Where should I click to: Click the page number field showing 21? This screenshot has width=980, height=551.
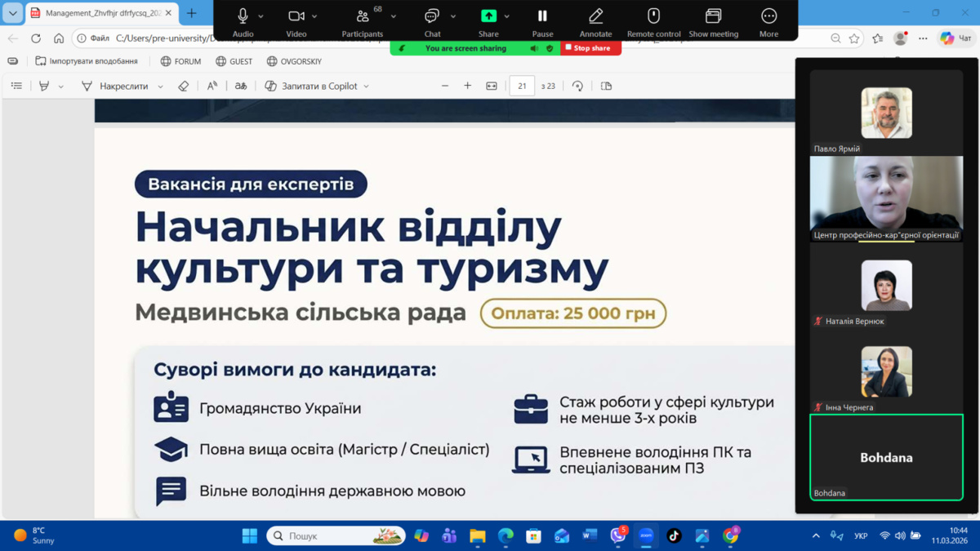pos(521,86)
